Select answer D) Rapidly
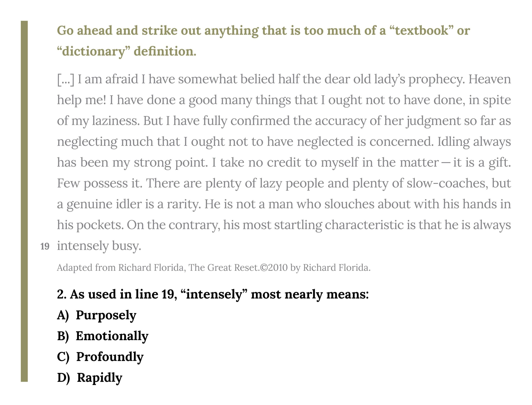Image resolution: width=532 pixels, height=405 pixels. [x=90, y=378]
